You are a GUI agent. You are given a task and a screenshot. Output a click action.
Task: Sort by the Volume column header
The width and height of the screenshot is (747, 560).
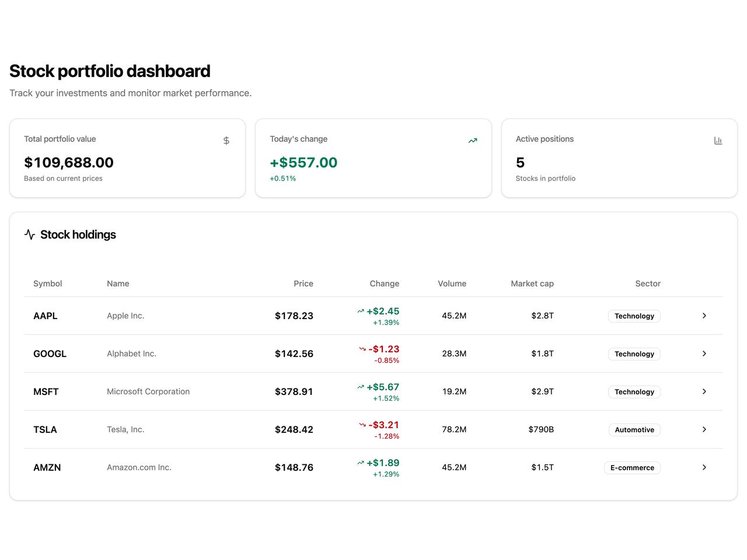point(452,283)
